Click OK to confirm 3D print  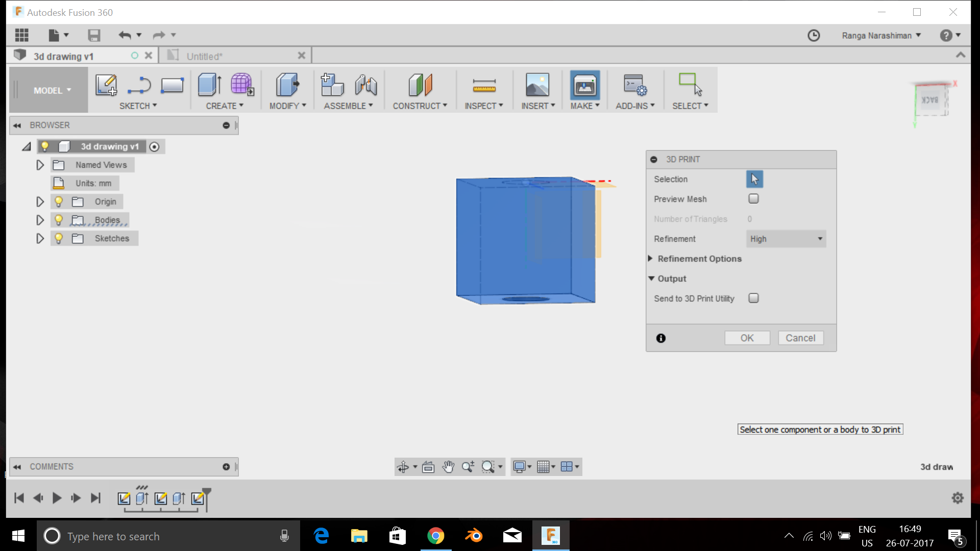coord(746,338)
